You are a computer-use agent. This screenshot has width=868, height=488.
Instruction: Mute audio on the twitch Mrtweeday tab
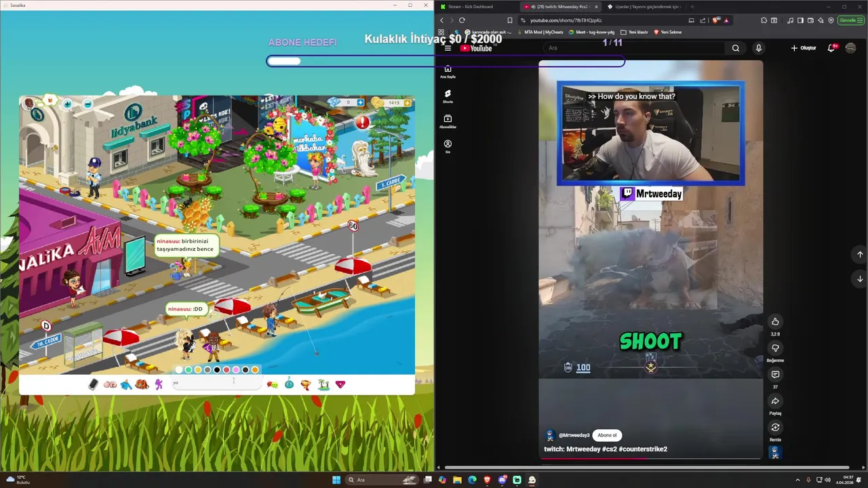[x=532, y=7]
